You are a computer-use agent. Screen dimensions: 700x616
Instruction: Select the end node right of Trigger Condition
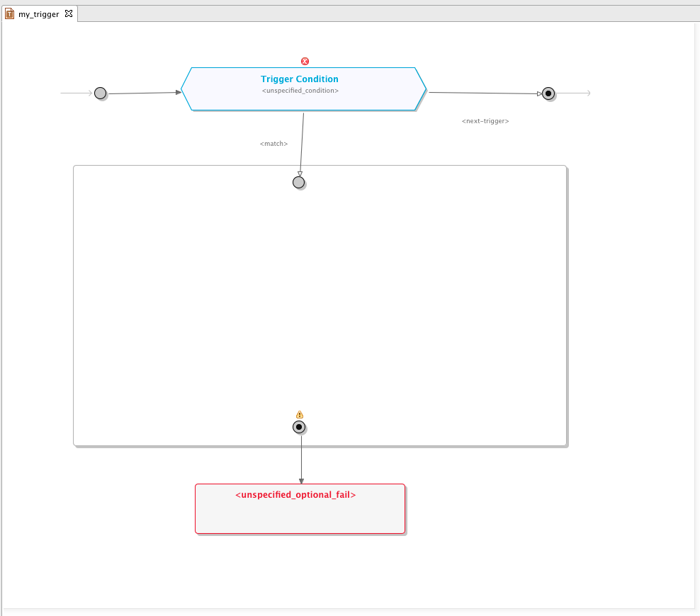coord(548,93)
